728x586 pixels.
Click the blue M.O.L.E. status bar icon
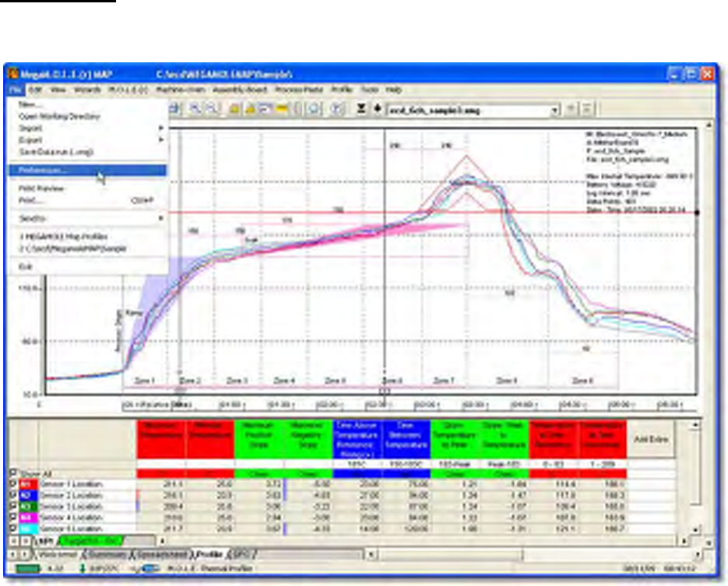(x=149, y=568)
